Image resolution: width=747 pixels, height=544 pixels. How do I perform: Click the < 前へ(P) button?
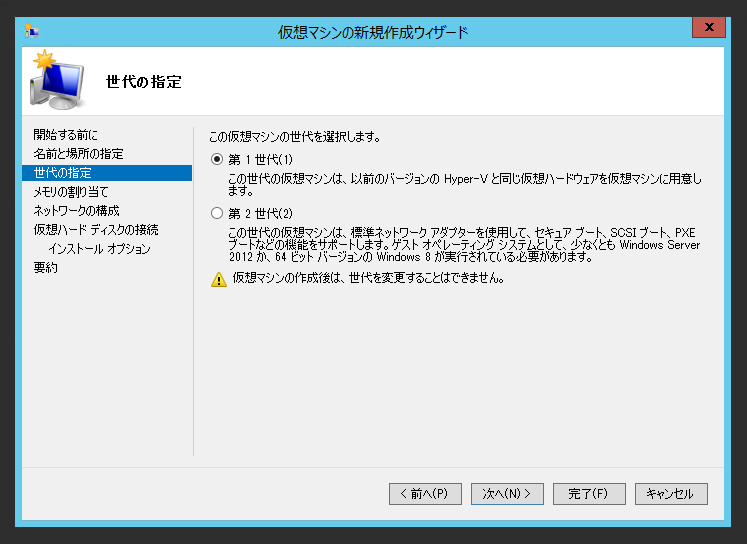(425, 494)
